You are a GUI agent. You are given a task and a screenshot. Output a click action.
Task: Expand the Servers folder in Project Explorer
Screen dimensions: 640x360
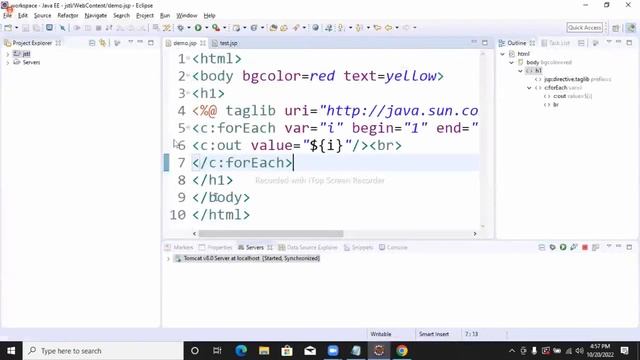coord(8,62)
